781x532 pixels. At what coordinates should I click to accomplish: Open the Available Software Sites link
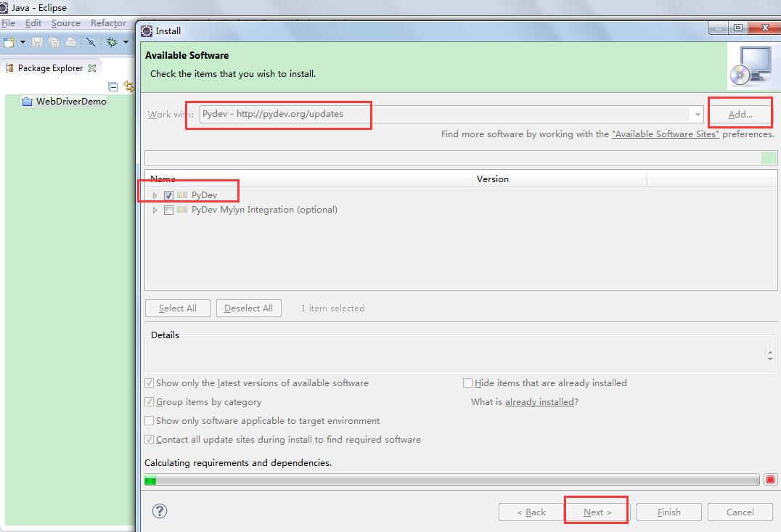(665, 134)
